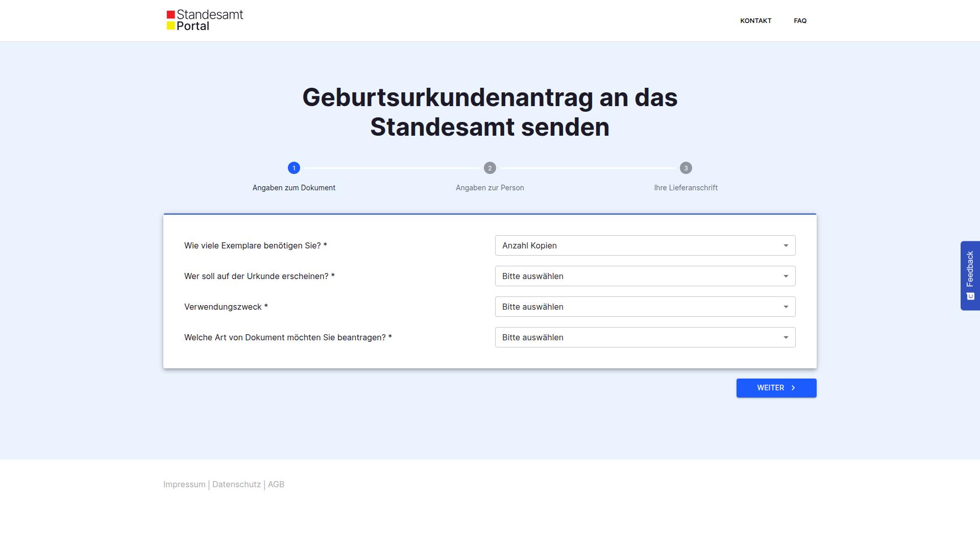Open the Datenschutz link in the footer
The width and height of the screenshot is (980, 551).
236,484
